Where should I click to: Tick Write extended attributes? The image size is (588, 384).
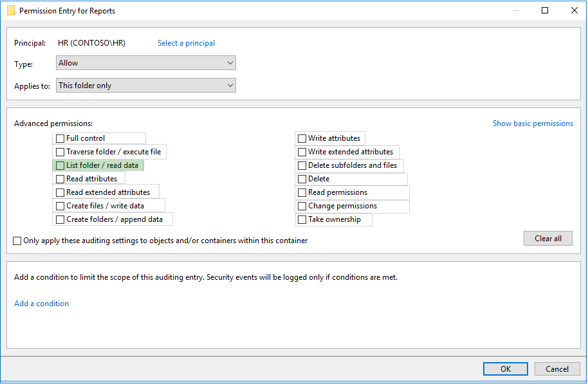click(x=302, y=152)
